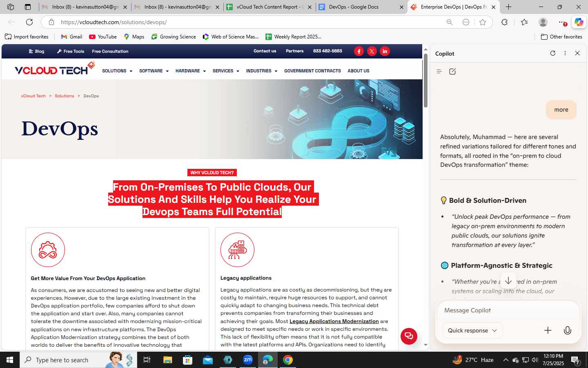Open weather widget 27°C Haze
The height and width of the screenshot is (368, 588).
tap(473, 360)
